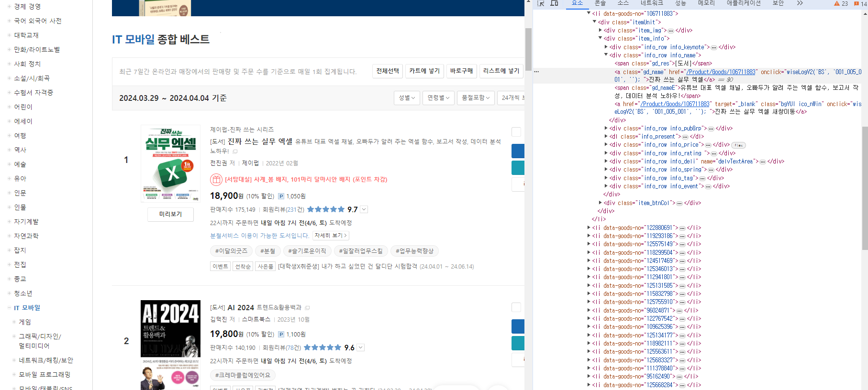
Task: Click the AI 2024 book cover thumbnail
Action: [x=171, y=345]
